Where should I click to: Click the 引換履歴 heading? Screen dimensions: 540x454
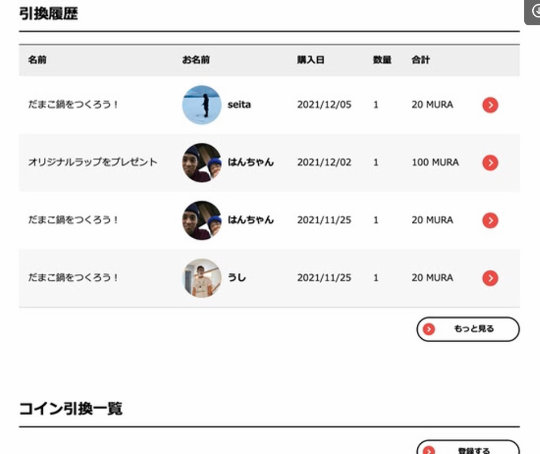click(49, 14)
